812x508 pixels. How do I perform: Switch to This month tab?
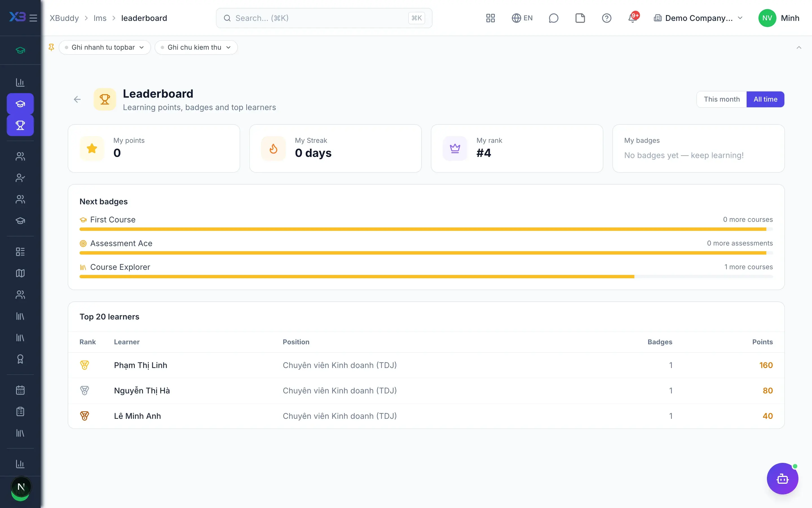click(x=722, y=99)
